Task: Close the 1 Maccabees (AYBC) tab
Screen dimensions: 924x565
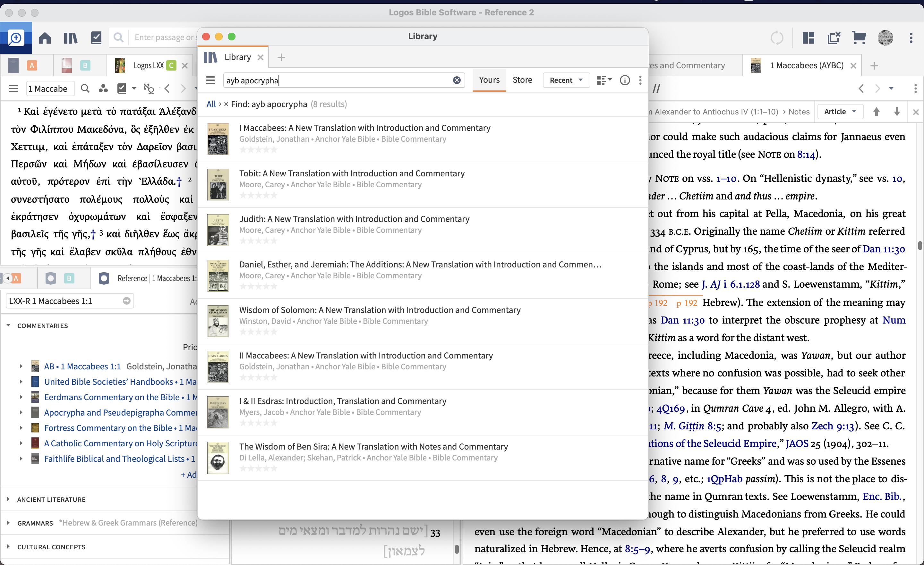Action: click(853, 66)
